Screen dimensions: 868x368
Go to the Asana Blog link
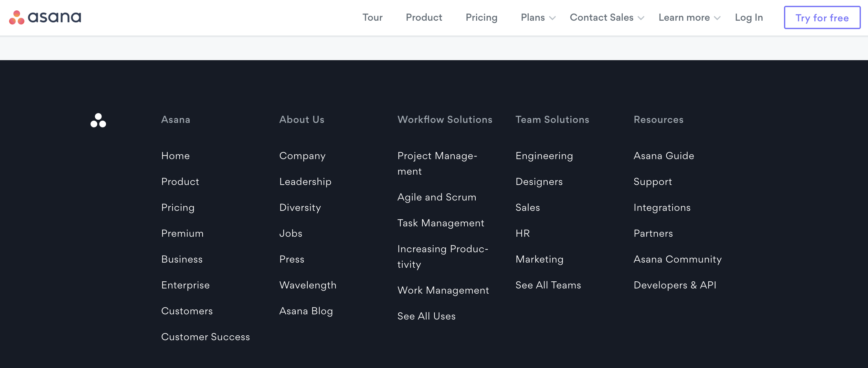306,311
